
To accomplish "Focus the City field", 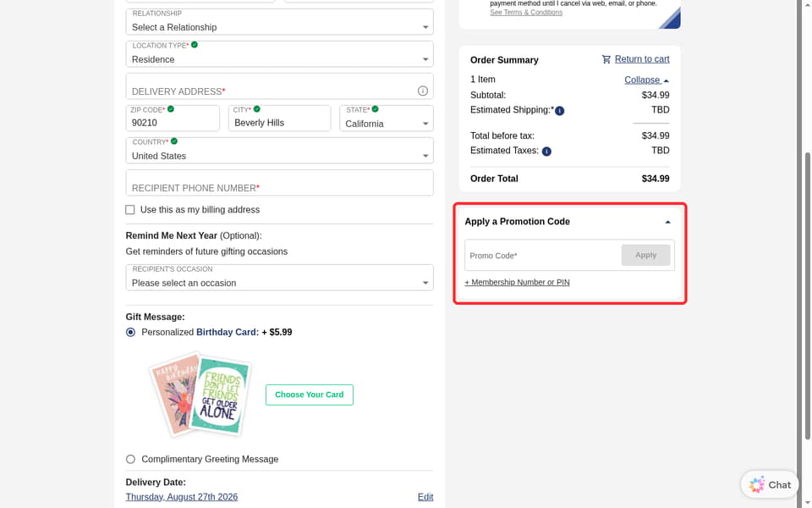I will point(280,119).
